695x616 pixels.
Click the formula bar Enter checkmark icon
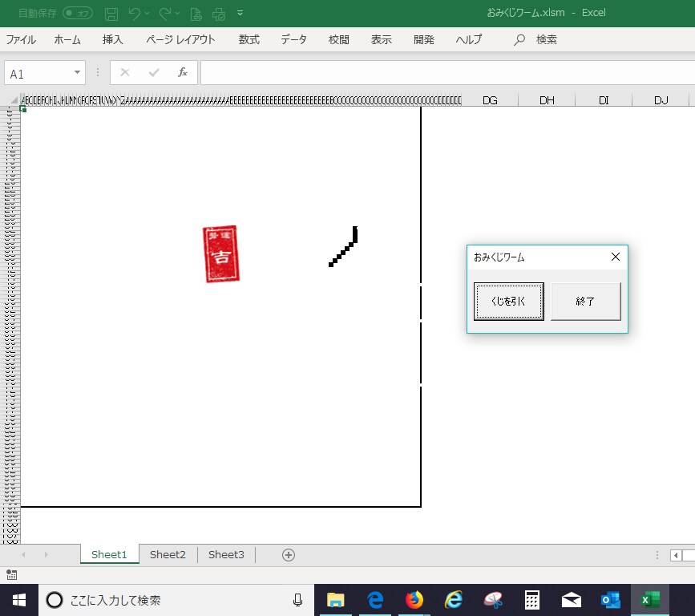154,72
